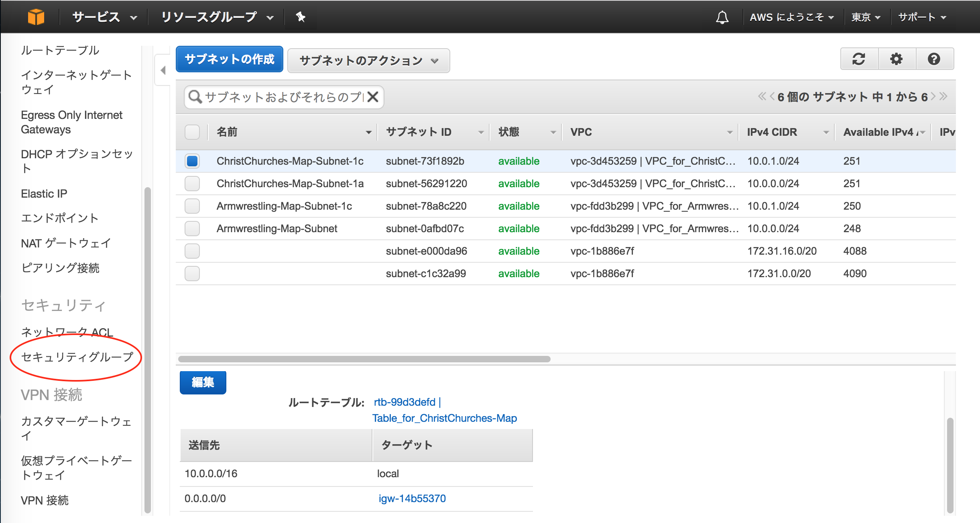Sort by Available IPv4 column header

(x=884, y=132)
